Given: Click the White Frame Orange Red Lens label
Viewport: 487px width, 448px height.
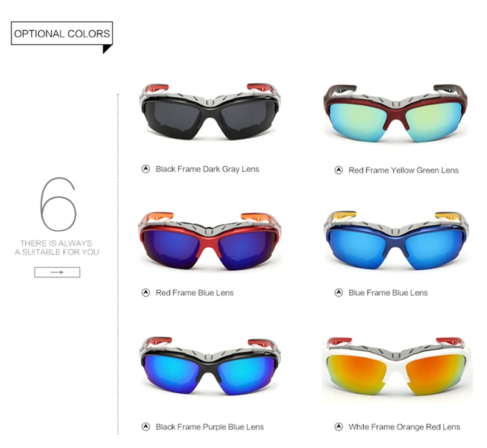Looking at the screenshot, I should [x=404, y=427].
